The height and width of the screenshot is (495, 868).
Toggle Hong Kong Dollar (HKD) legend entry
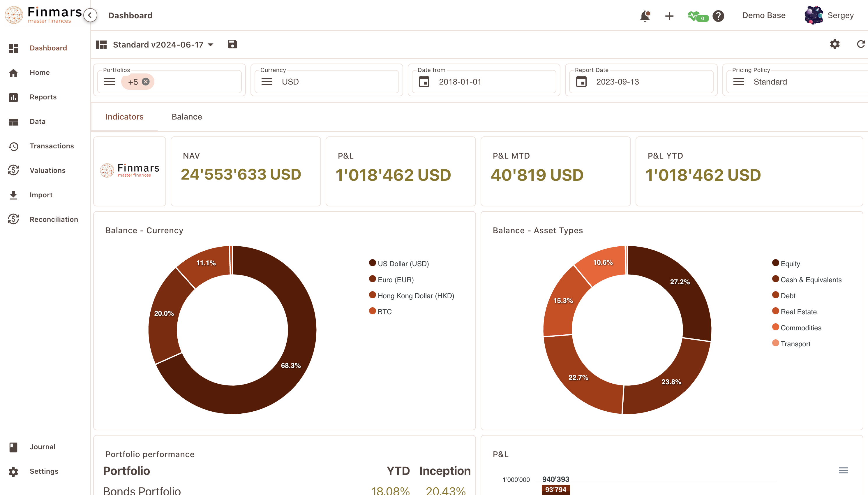pos(411,295)
